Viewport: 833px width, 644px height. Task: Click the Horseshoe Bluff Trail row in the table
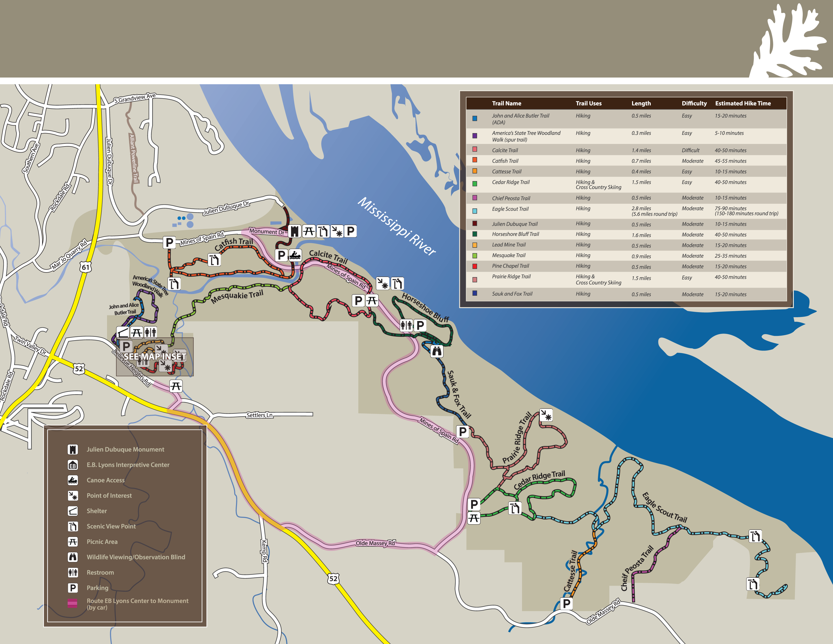coord(515,234)
